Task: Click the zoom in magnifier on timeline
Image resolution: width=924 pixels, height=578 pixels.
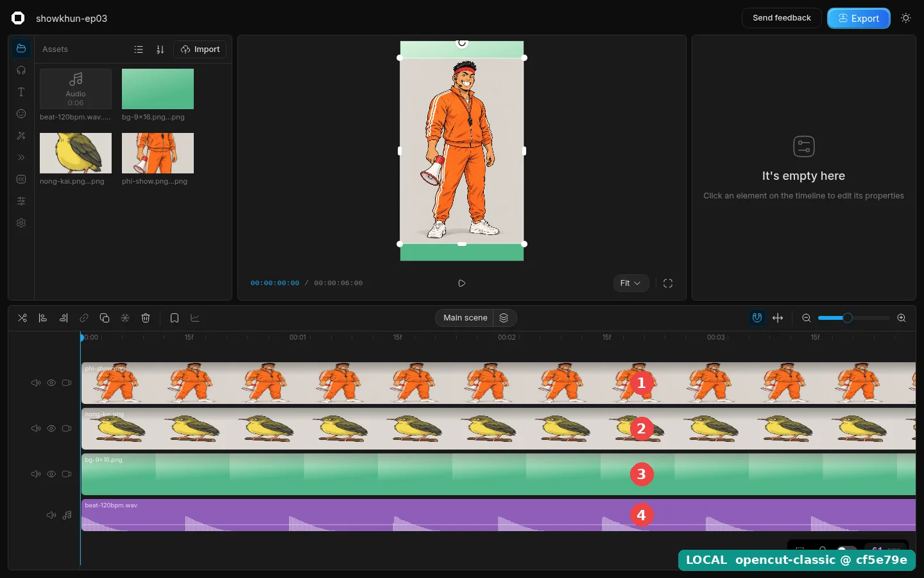Action: click(902, 318)
